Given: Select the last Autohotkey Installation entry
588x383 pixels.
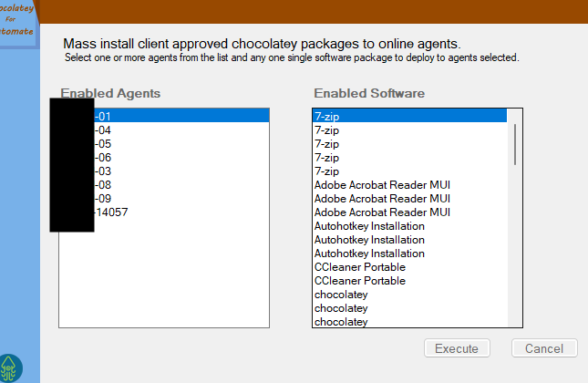Looking at the screenshot, I should [x=369, y=254].
